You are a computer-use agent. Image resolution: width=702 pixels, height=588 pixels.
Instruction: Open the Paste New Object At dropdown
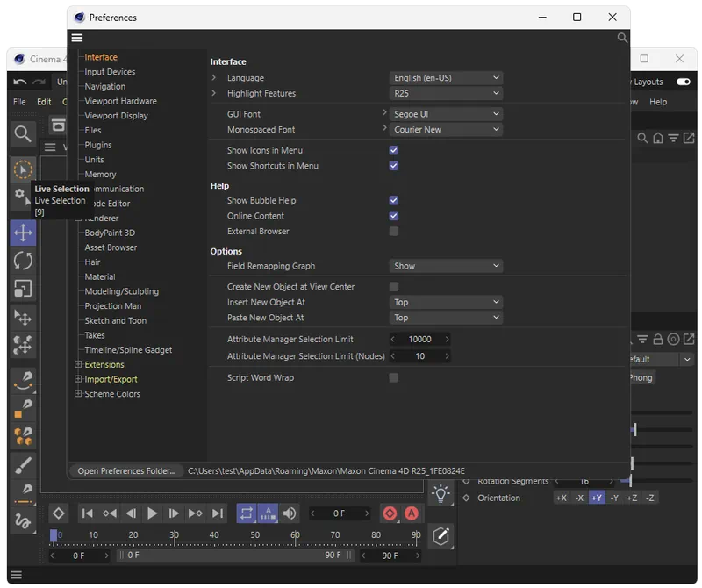click(446, 318)
